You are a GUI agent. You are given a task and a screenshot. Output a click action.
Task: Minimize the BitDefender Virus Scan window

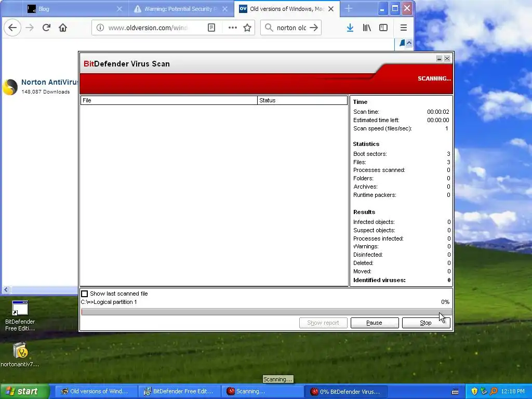point(439,58)
